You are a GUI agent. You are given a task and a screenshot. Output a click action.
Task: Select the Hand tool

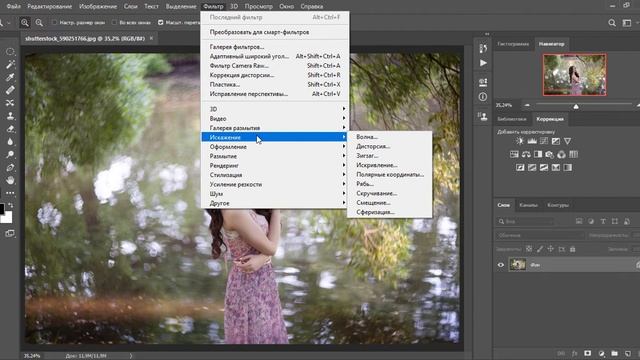[x=10, y=180]
